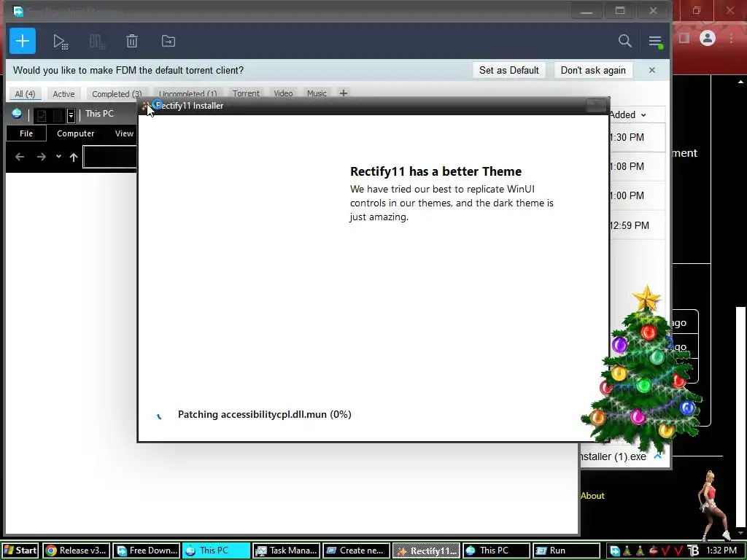
Task: Open Chrome three-dot menu
Action: [x=731, y=38]
